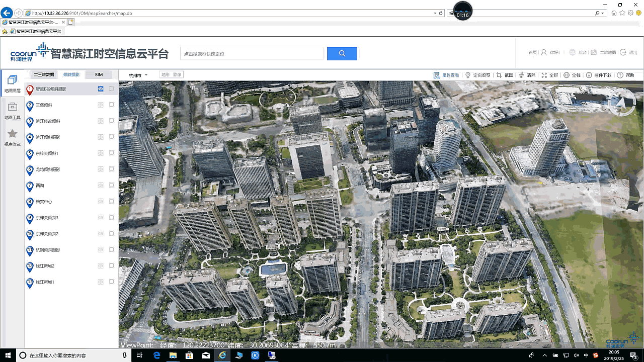Click the 点击搜索框快速定位 search field

coord(252,53)
